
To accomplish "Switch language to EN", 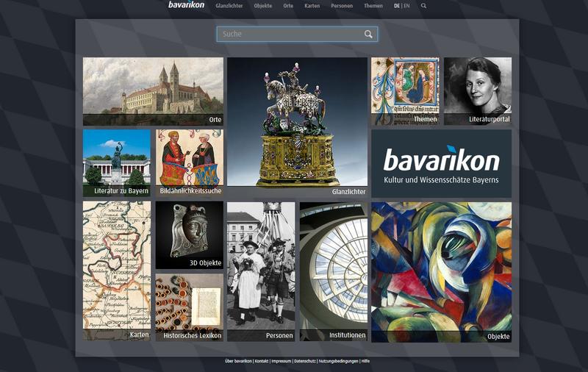I will pos(406,6).
